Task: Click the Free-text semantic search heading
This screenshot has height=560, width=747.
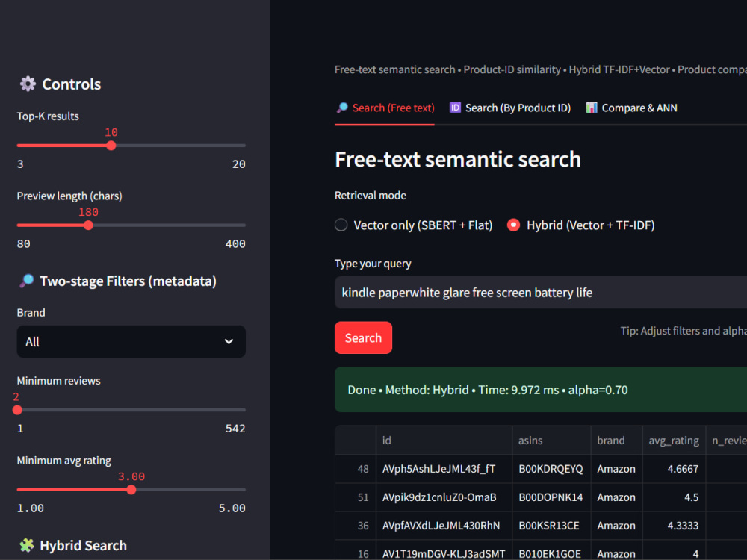Action: coord(458,159)
